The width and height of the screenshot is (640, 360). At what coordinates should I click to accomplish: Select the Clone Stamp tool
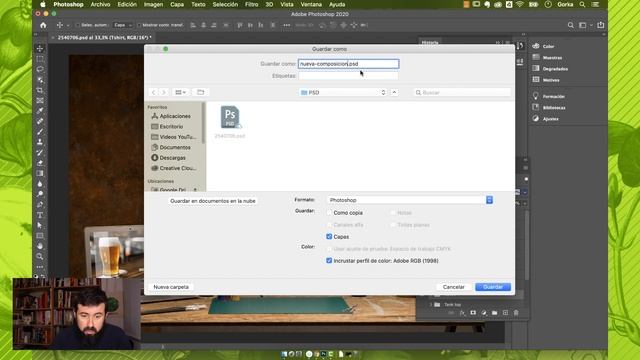click(40, 142)
